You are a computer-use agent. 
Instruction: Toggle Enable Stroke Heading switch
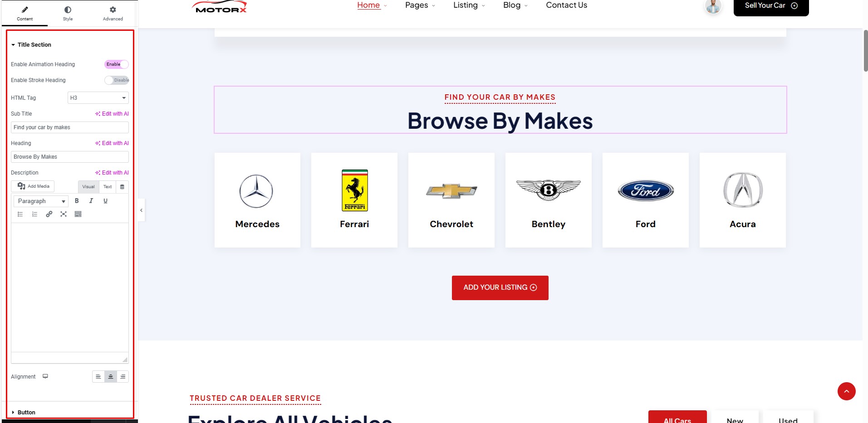[x=117, y=80]
